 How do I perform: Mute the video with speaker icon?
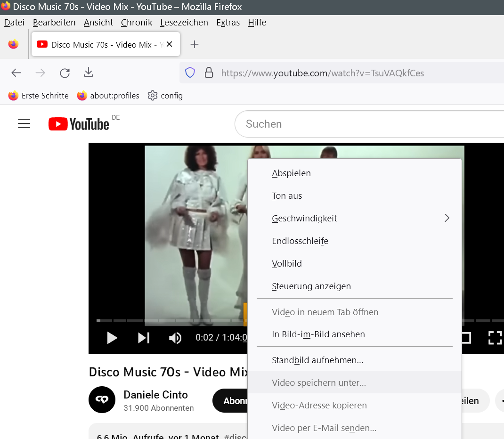pos(175,338)
